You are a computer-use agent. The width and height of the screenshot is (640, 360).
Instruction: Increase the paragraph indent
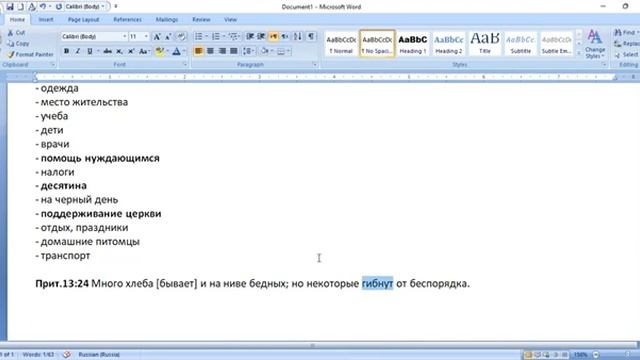pyautogui.click(x=261, y=37)
